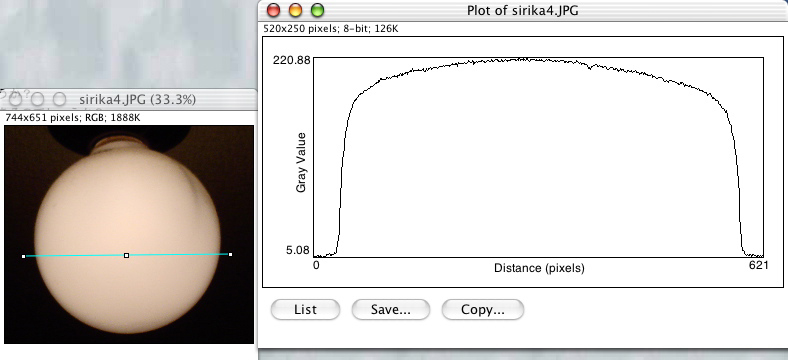Click the inactive minimize button of sirika4.JPG window
Viewport: 788px width, 360px height.
click(x=38, y=99)
